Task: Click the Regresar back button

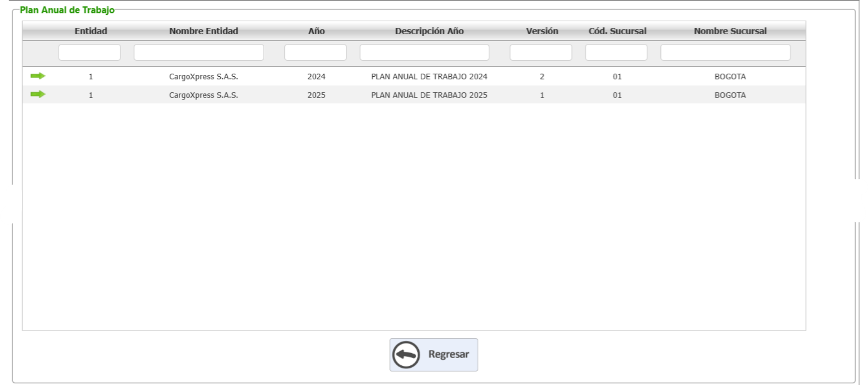Action: (434, 355)
